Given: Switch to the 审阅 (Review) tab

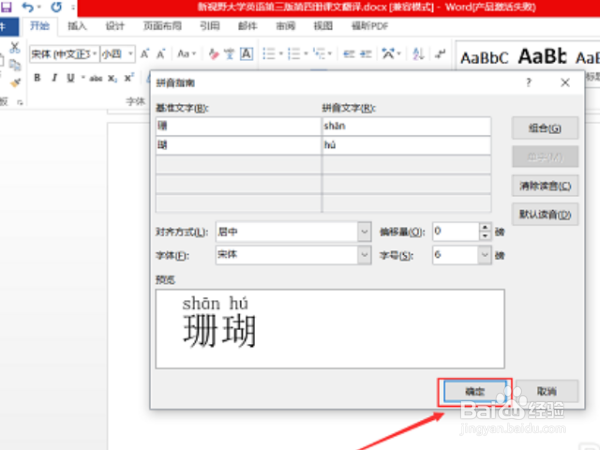Looking at the screenshot, I should click(285, 26).
